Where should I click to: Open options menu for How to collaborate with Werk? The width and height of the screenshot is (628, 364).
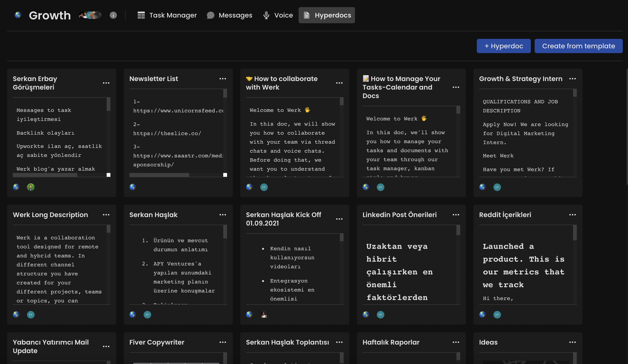(x=339, y=83)
